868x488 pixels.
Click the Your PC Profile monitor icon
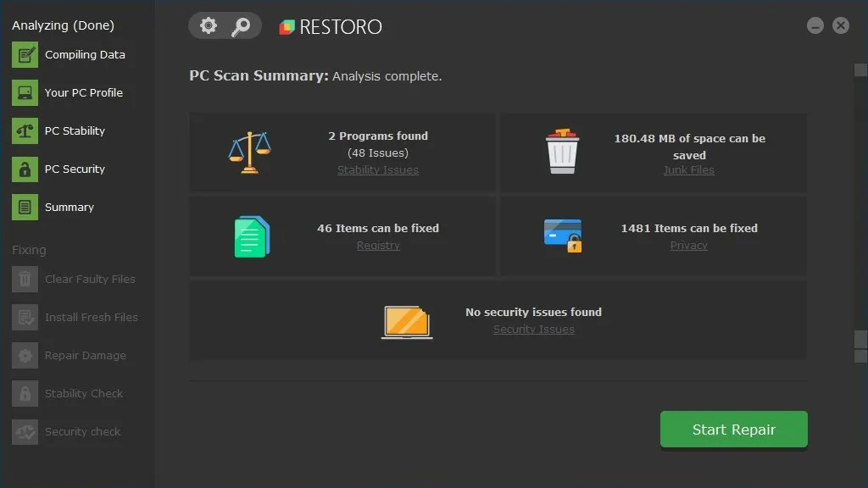point(23,92)
